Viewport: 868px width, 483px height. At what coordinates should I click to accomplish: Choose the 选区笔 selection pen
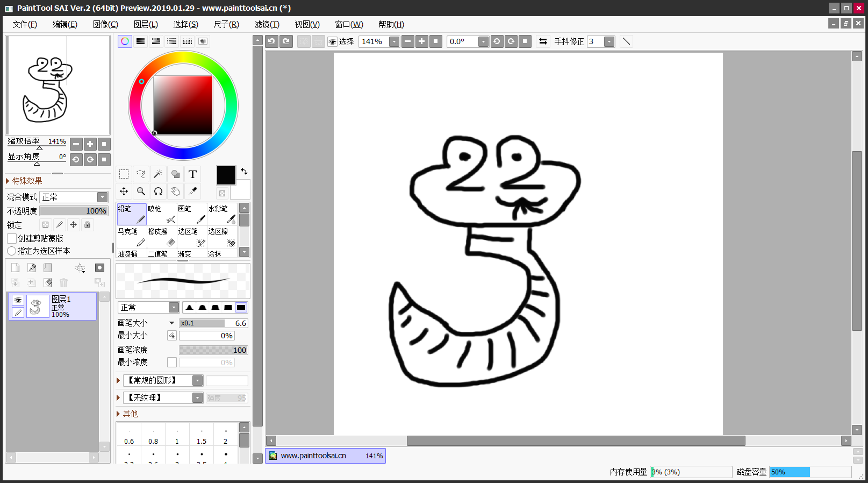click(x=192, y=237)
